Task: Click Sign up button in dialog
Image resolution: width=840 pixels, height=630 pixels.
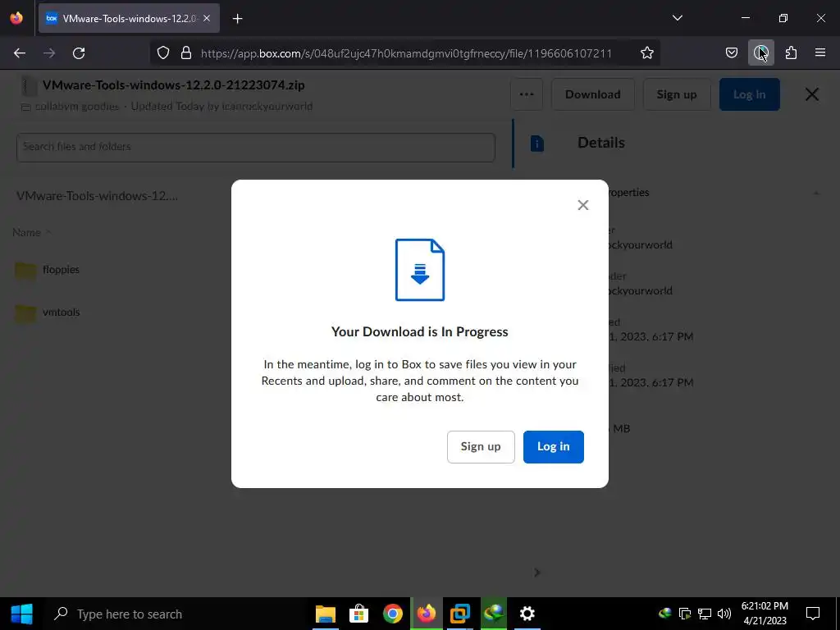Action: (x=481, y=447)
